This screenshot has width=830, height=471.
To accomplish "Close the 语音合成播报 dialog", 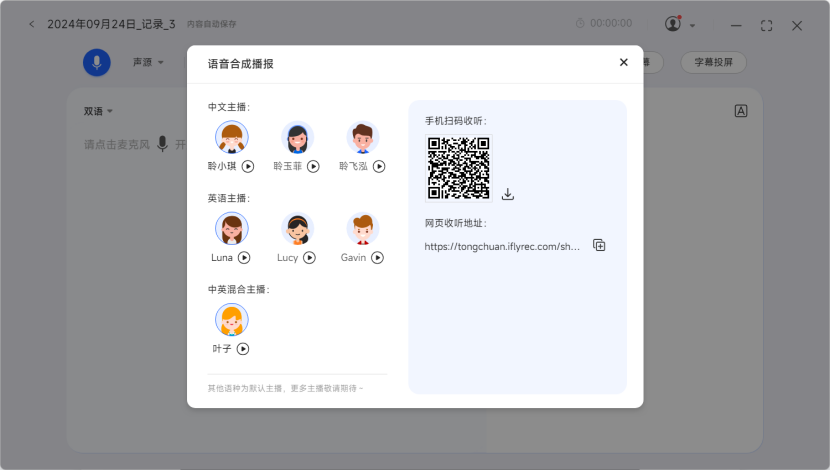I will point(624,62).
